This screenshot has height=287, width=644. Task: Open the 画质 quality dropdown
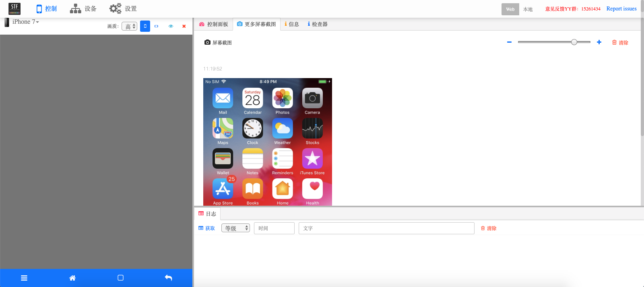tap(129, 27)
